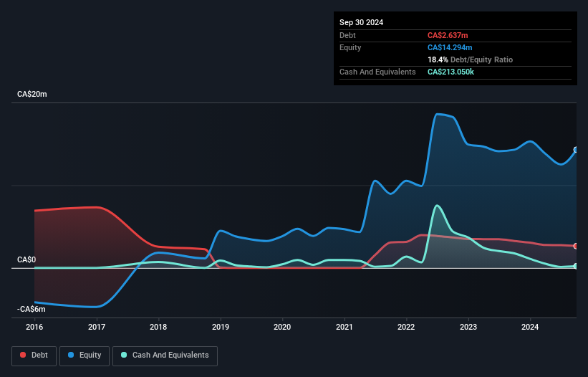Image resolution: width=588 pixels, height=377 pixels.
Task: Click the teal Cash endpoint marker
Action: coord(576,266)
